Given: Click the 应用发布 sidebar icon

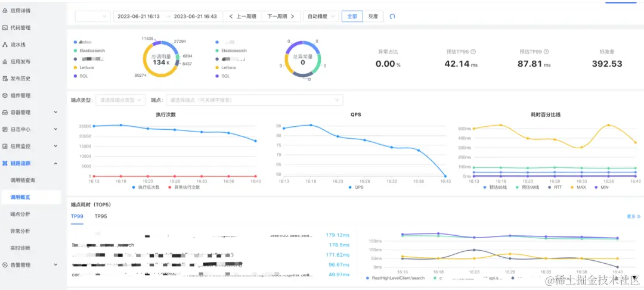Looking at the screenshot, I should 5,61.
